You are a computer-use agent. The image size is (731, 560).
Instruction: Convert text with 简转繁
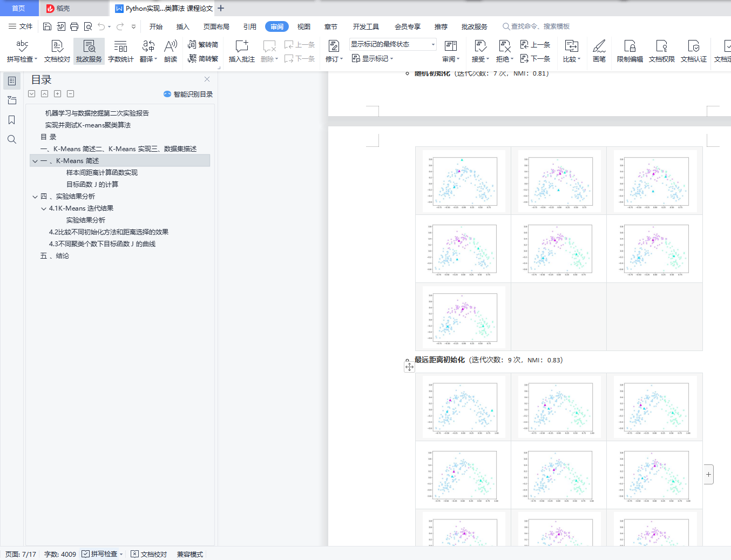(203, 58)
